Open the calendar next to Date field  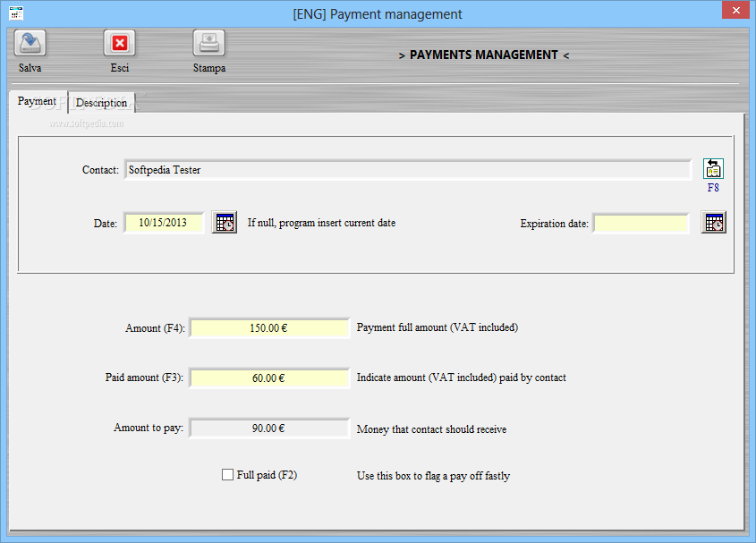[x=225, y=223]
